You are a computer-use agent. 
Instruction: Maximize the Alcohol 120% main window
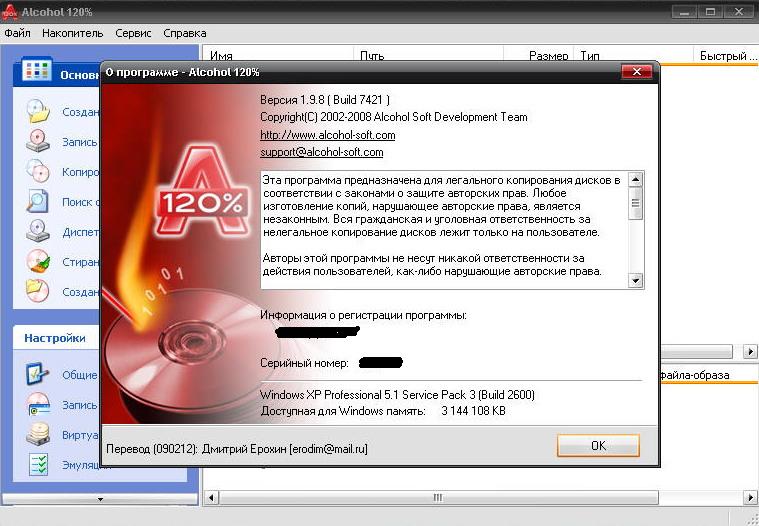[x=710, y=12]
